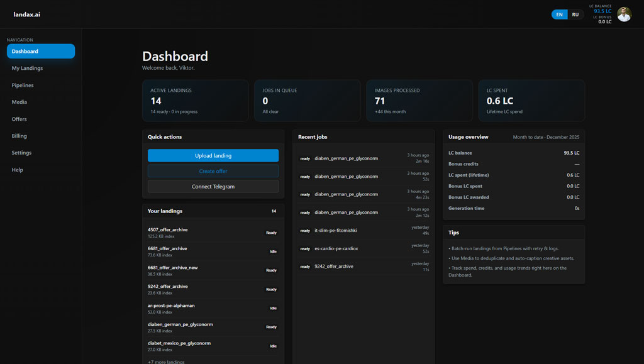Switch language to RU
This screenshot has width=644, height=364.
[x=575, y=14]
